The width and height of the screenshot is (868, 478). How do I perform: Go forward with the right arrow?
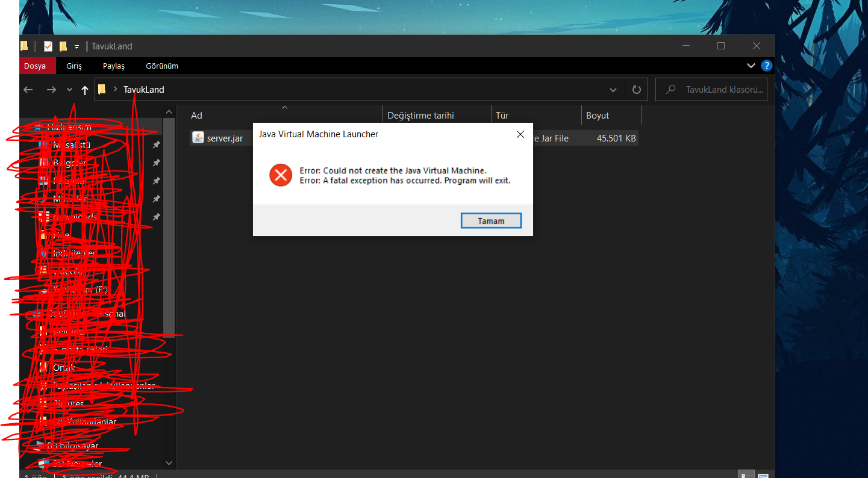(51, 90)
